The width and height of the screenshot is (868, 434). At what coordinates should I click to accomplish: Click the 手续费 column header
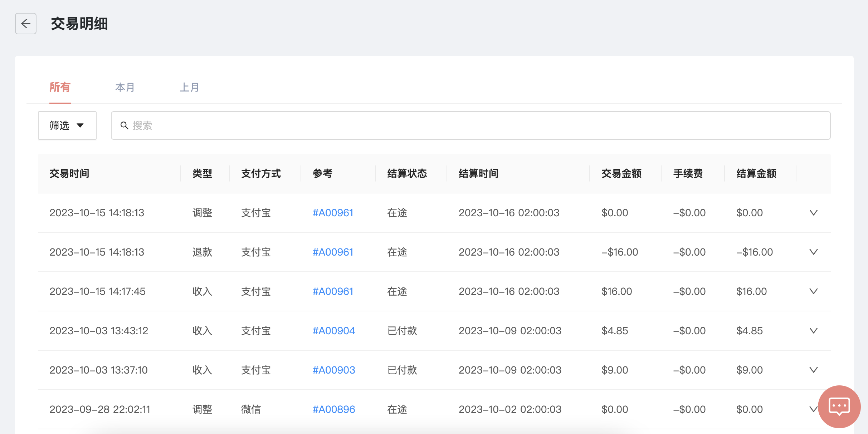click(688, 174)
